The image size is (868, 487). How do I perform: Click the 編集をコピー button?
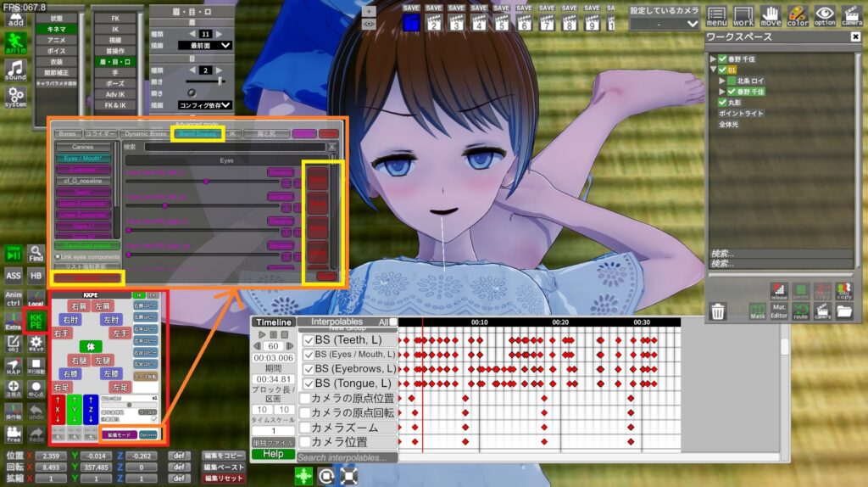(224, 456)
